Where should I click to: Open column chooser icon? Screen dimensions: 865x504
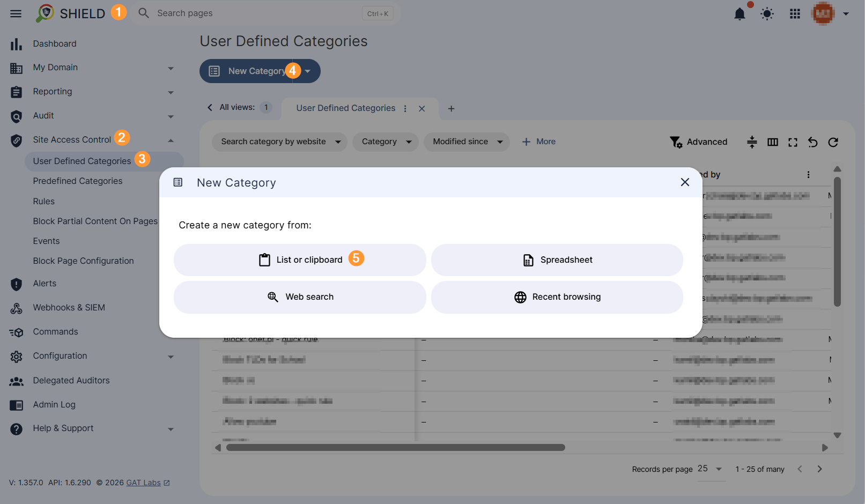pyautogui.click(x=772, y=142)
